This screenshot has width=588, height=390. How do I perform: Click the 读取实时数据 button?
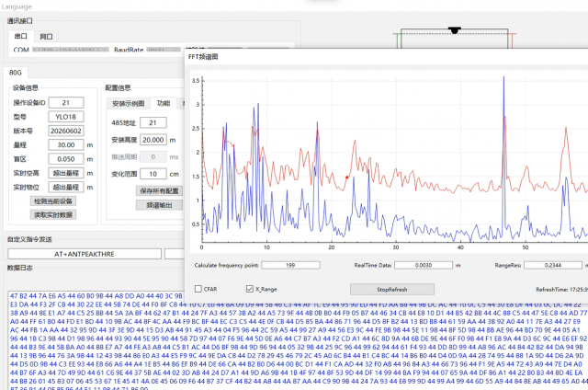(x=53, y=214)
